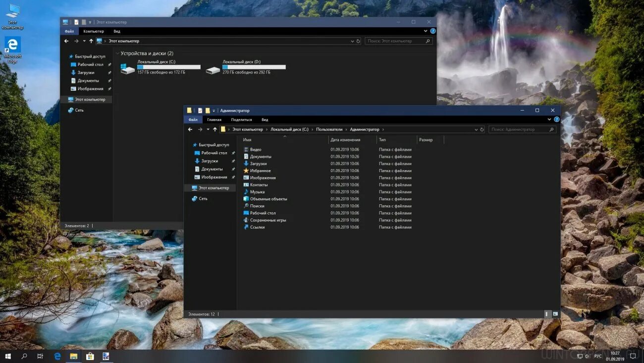Screen dimensions: 644x363
Task: Click the C: drive capacity bar
Action: (168, 67)
